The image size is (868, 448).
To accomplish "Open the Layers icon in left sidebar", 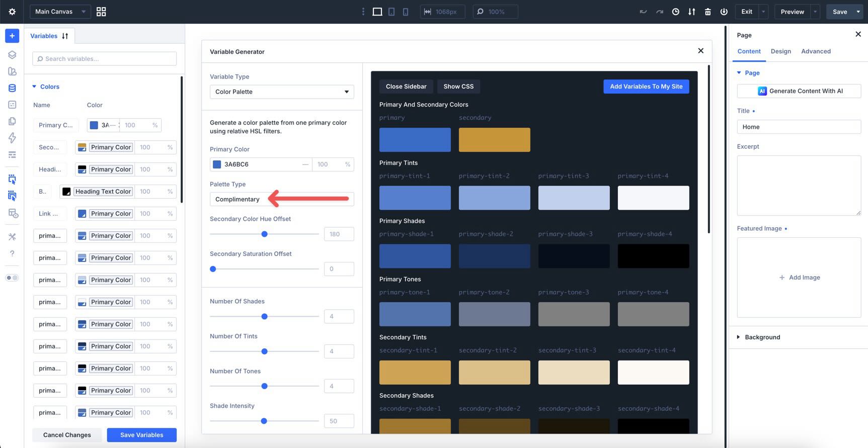I will (x=12, y=55).
